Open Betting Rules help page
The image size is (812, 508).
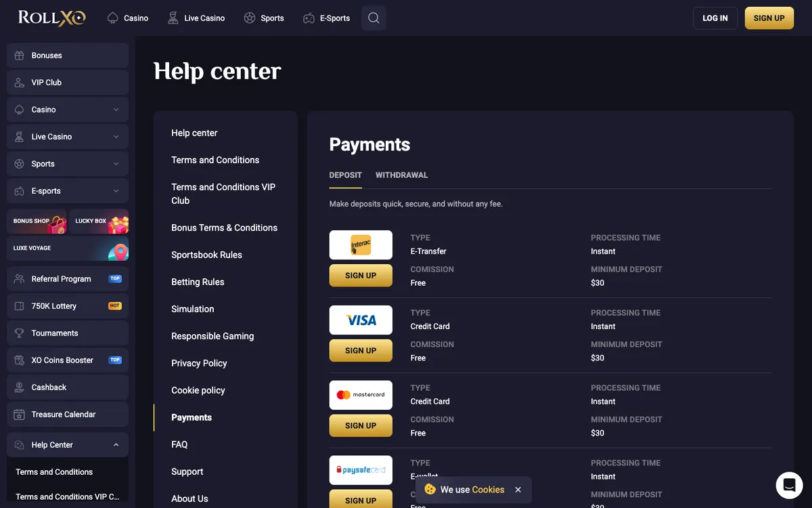198,282
